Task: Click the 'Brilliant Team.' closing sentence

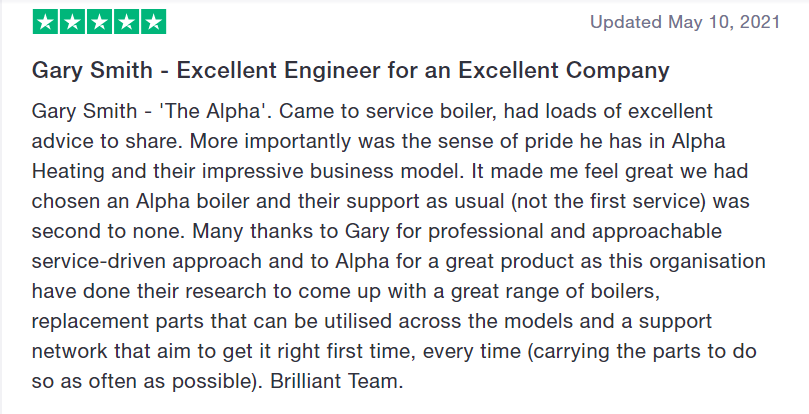Action: tap(336, 381)
